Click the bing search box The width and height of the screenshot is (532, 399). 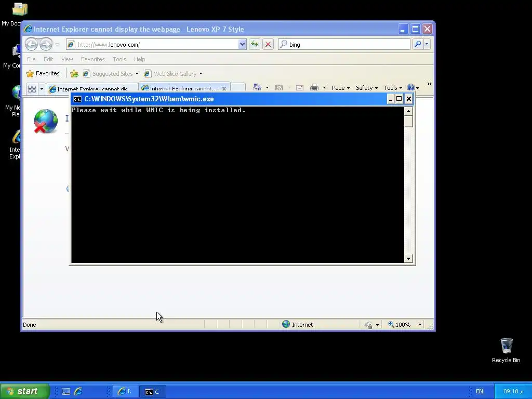(x=344, y=45)
